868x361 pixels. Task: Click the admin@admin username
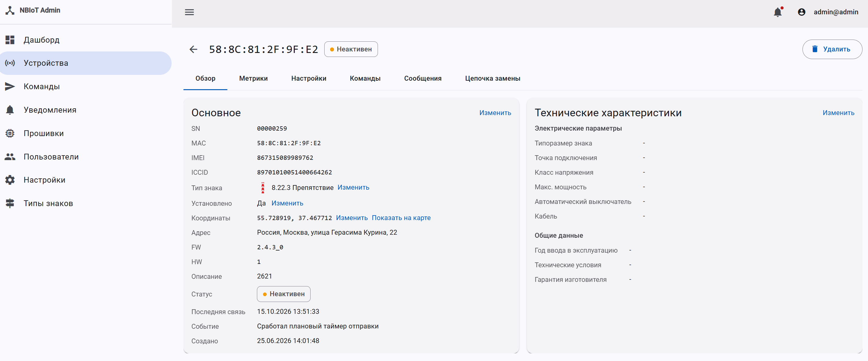pyautogui.click(x=836, y=12)
